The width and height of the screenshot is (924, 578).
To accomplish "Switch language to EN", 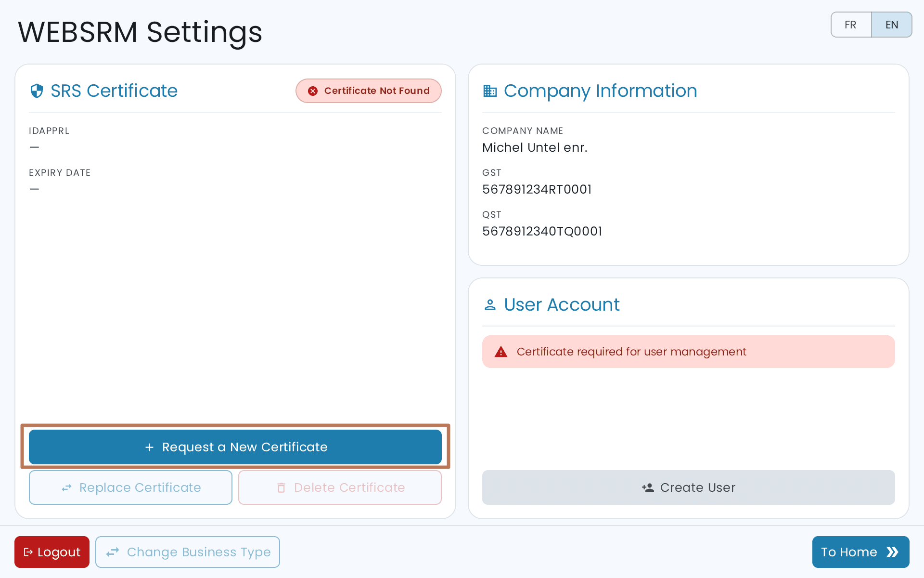I will [892, 25].
